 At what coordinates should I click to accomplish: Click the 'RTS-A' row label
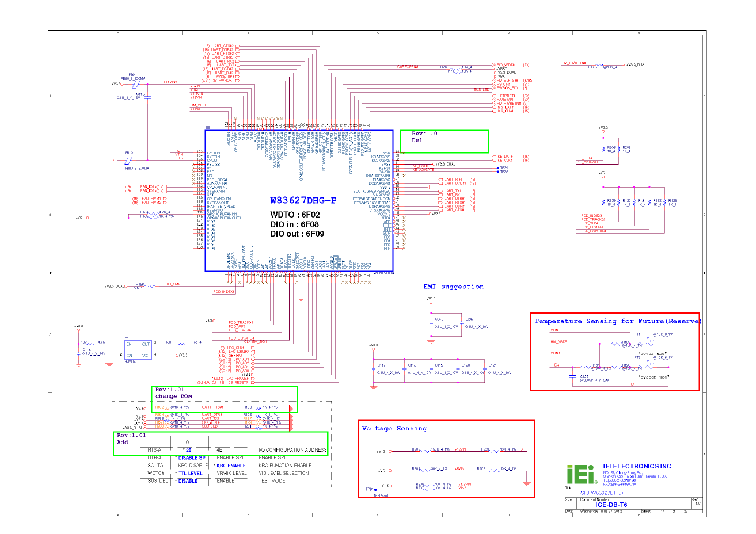tap(154, 450)
